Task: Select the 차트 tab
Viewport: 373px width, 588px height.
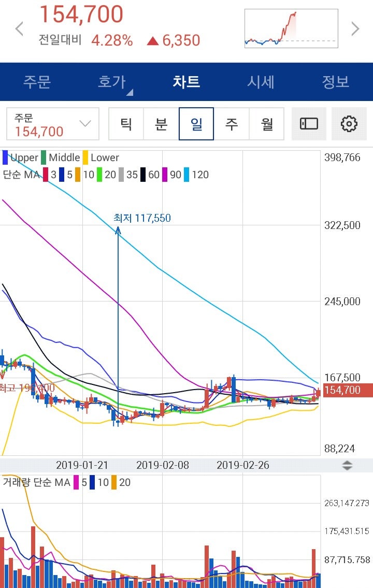Action: [187, 82]
